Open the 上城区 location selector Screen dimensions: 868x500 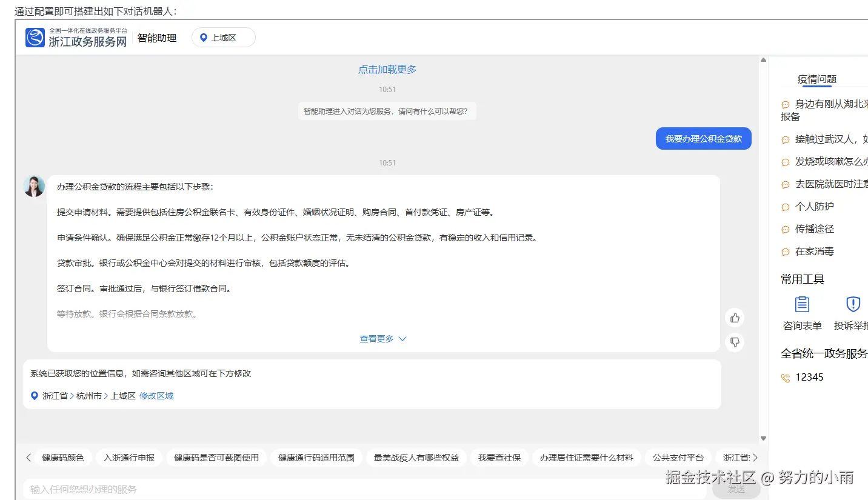pyautogui.click(x=224, y=38)
